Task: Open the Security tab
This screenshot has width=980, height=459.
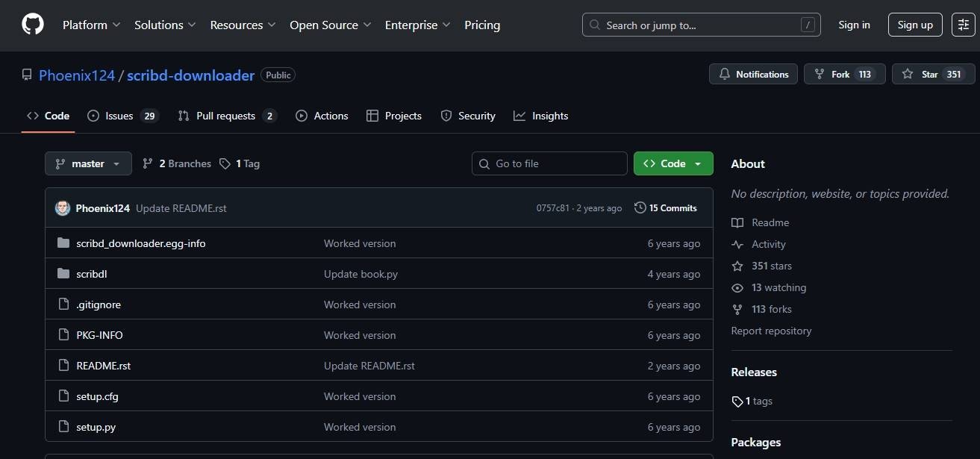Action: tap(468, 116)
